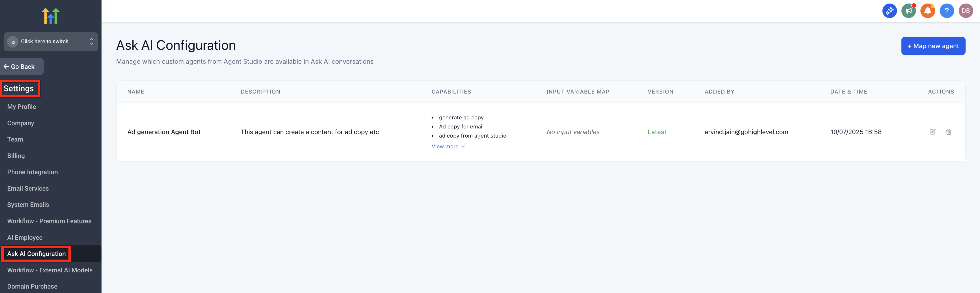Screen dimensions: 980x293
Task: Open the Click here to switch dropdown
Action: click(51, 42)
